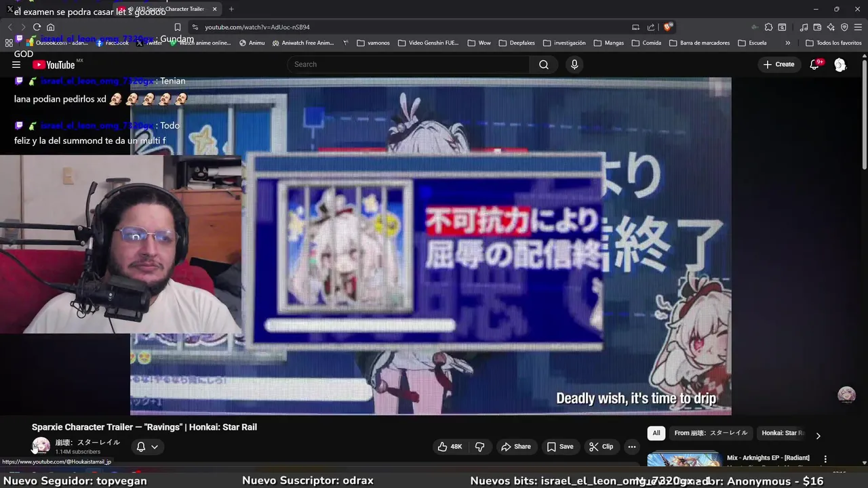Open YouTube notifications bell
The width and height of the screenshot is (868, 488).
(816, 64)
